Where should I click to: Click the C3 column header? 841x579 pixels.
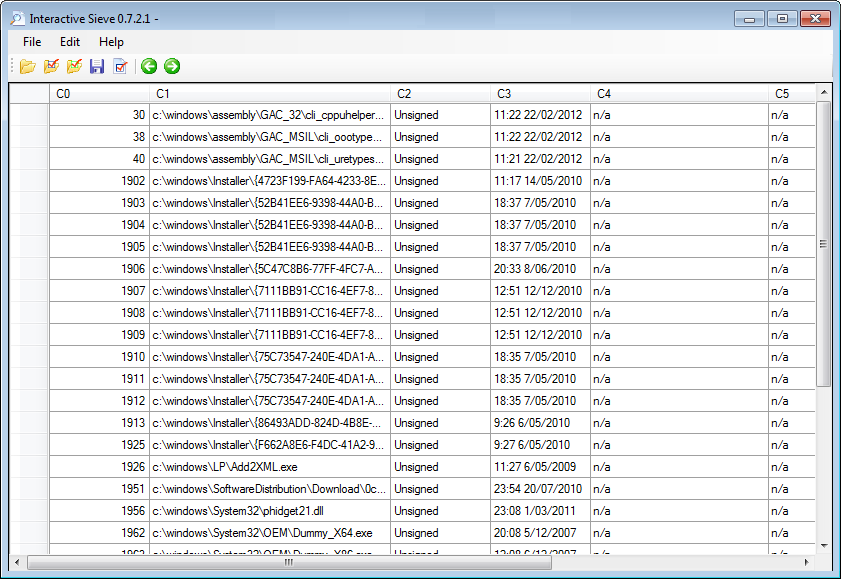[539, 93]
